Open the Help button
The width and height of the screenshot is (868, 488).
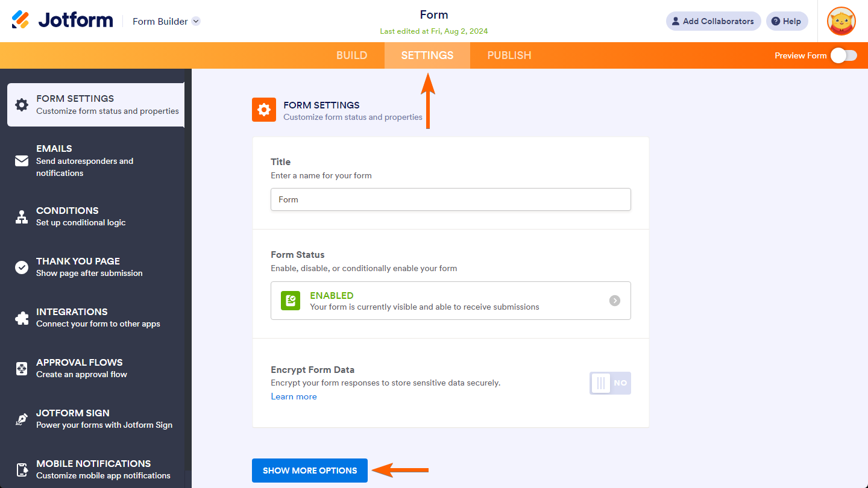pyautogui.click(x=787, y=21)
